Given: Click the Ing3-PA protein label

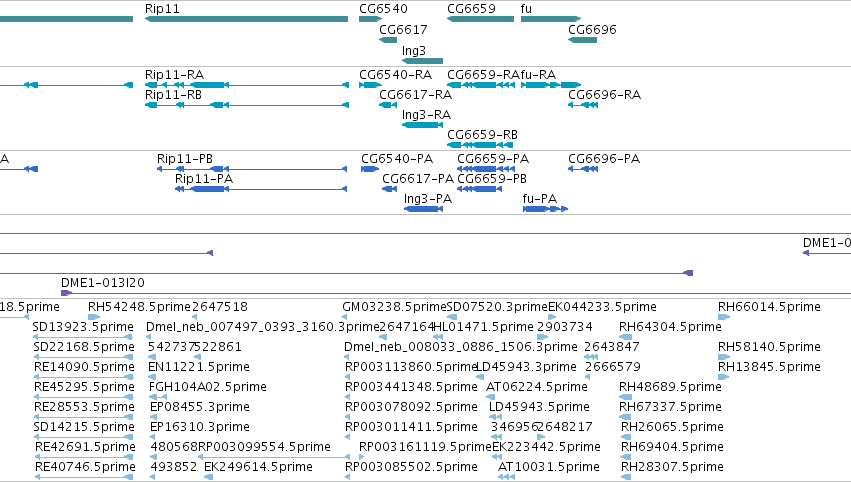Looking at the screenshot, I should [x=428, y=199].
